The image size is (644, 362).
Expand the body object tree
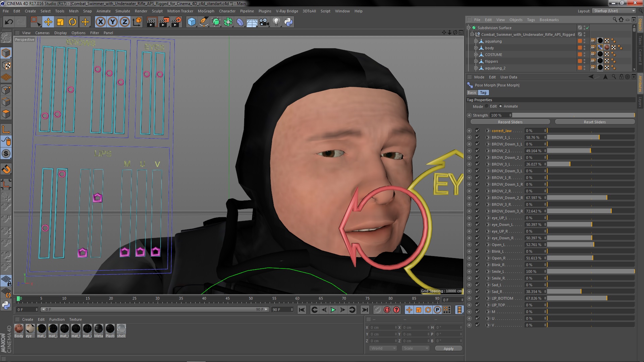(x=476, y=48)
